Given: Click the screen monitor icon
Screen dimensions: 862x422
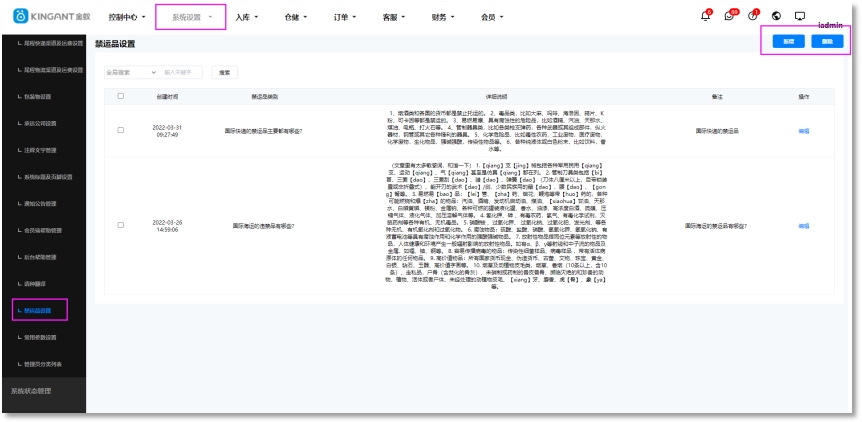Looking at the screenshot, I should pos(800,16).
